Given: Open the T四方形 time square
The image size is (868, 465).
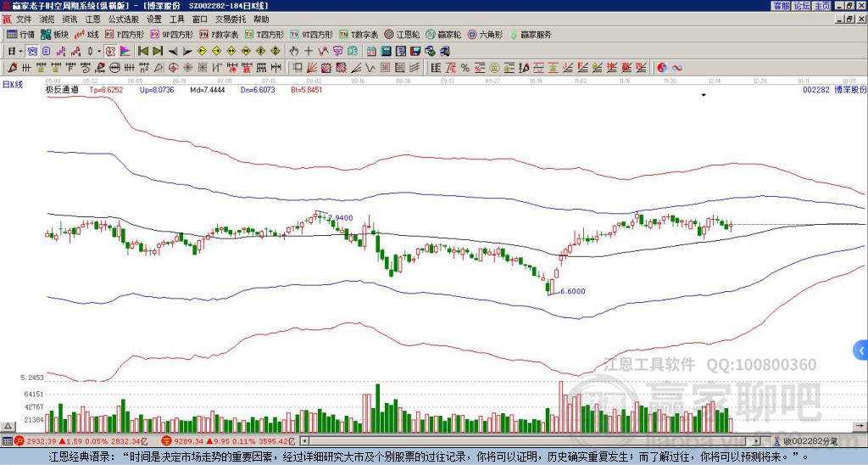Looking at the screenshot, I should point(264,34).
